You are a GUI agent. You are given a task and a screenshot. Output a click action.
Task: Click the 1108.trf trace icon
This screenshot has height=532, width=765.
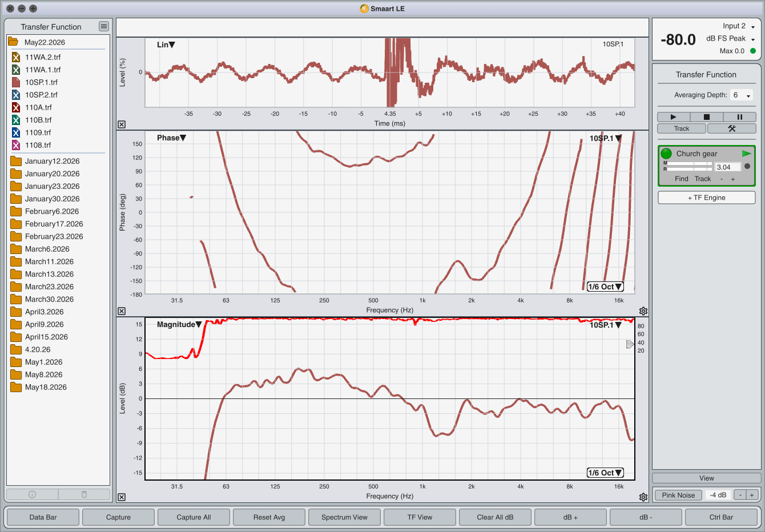click(x=16, y=145)
